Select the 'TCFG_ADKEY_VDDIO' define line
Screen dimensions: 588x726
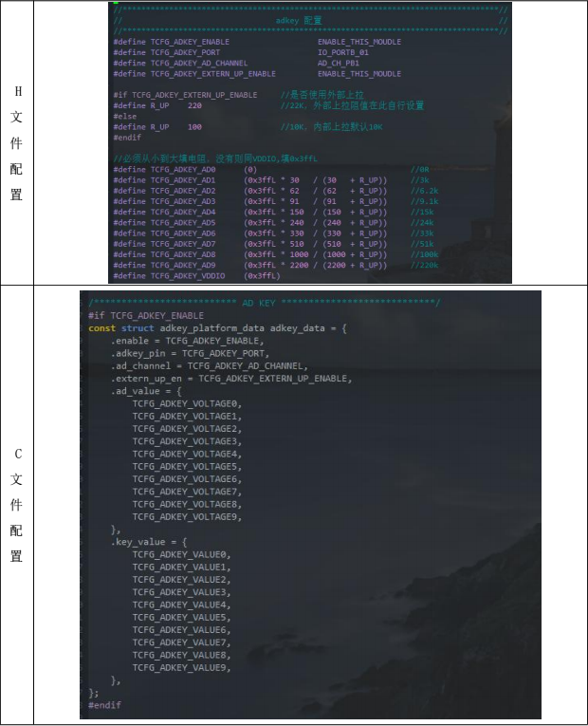tap(196, 276)
